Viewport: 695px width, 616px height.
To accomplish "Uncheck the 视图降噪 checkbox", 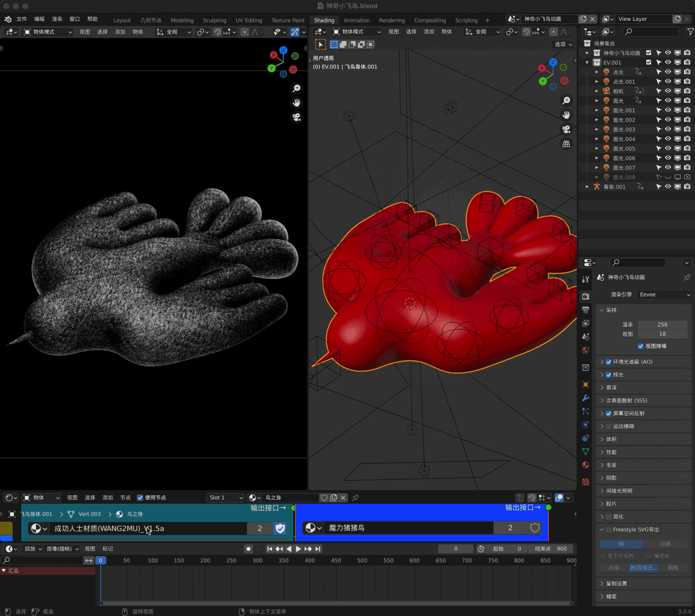I will tap(640, 346).
